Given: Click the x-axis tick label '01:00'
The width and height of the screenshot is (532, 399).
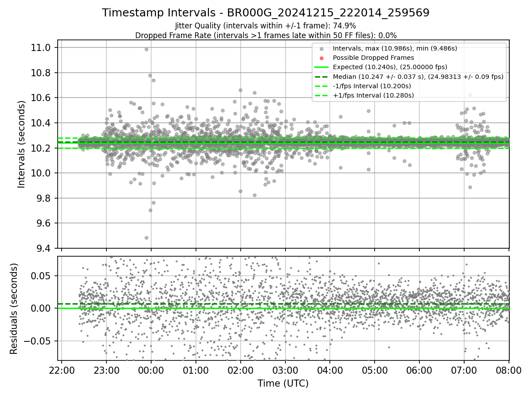Looking at the screenshot, I should pyautogui.click(x=196, y=370).
